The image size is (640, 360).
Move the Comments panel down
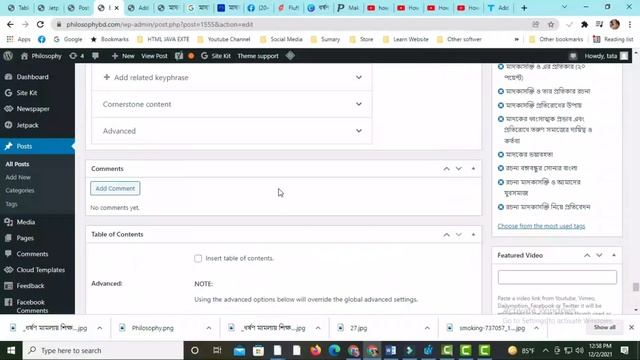459,169
